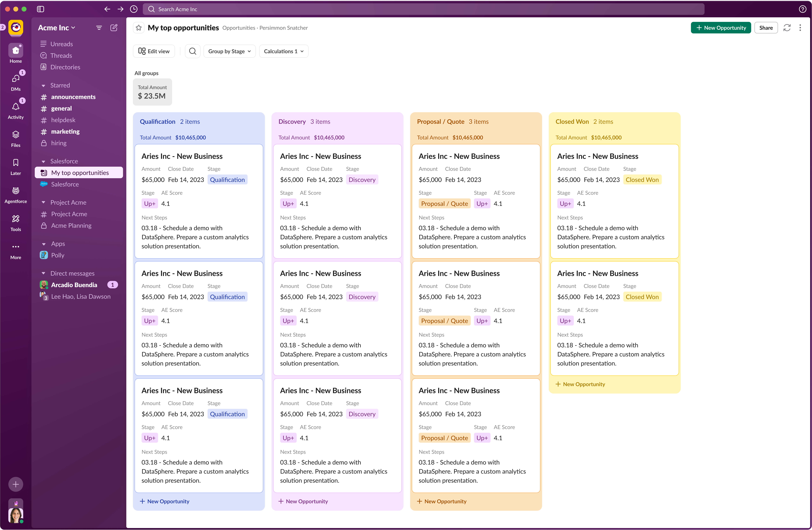Compose a new message
Screen dimensions: 812x530
tap(114, 28)
